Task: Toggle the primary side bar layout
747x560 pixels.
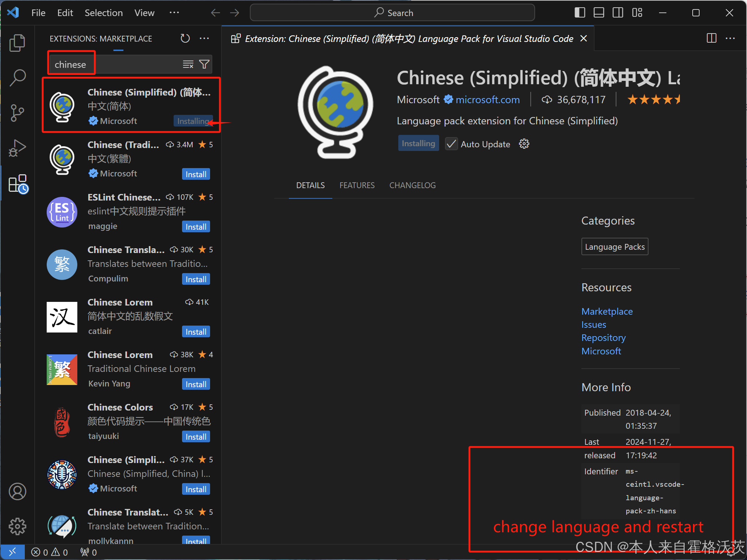Action: click(x=580, y=13)
